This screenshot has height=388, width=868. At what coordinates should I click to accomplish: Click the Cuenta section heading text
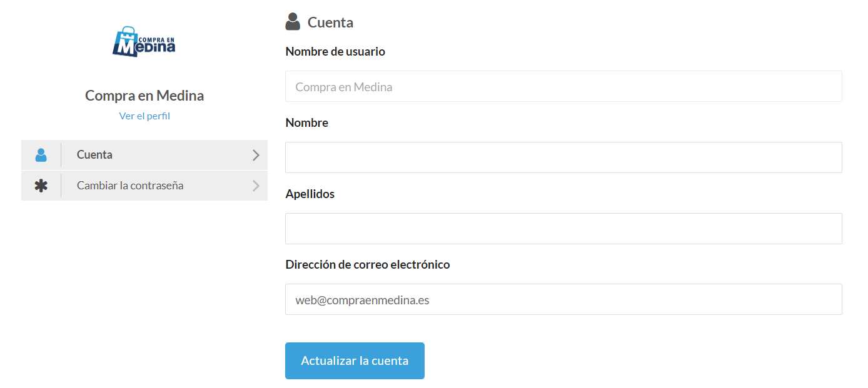(x=330, y=22)
